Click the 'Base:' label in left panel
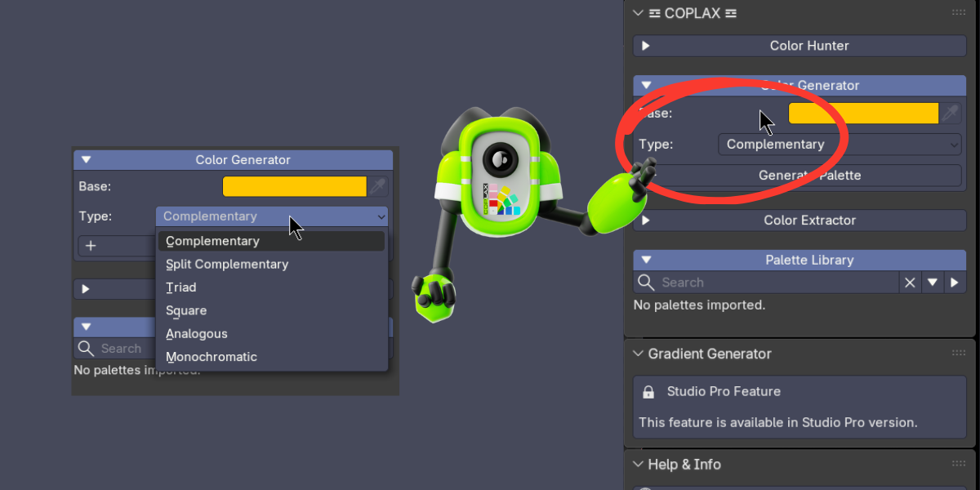Screen dimensions: 980x490 tap(95, 186)
